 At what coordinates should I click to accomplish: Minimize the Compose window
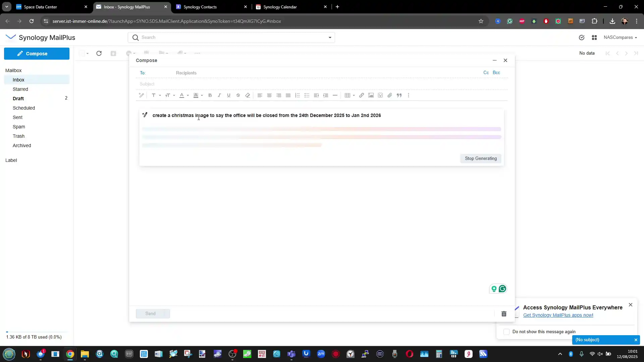click(x=494, y=60)
